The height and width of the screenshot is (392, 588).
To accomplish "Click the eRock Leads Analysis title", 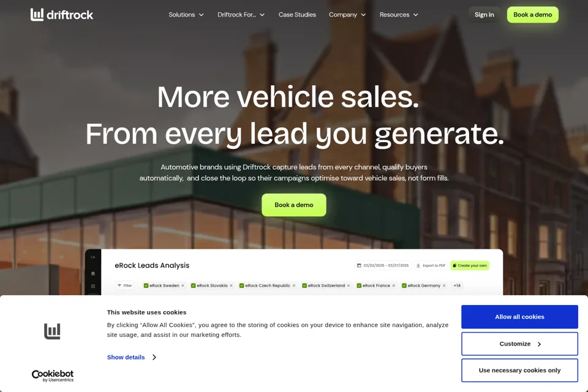I will [x=152, y=265].
